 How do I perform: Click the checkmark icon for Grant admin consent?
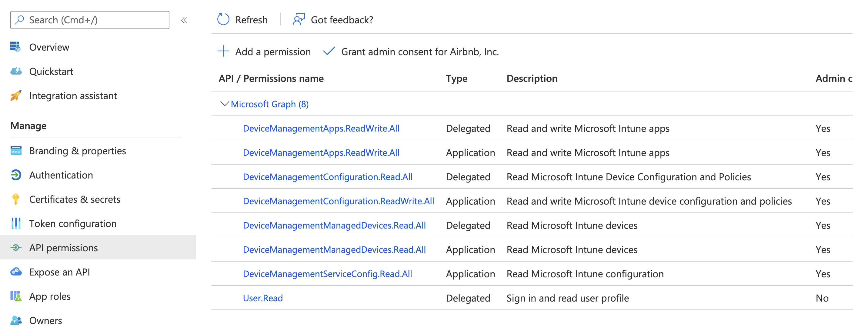[x=329, y=52]
